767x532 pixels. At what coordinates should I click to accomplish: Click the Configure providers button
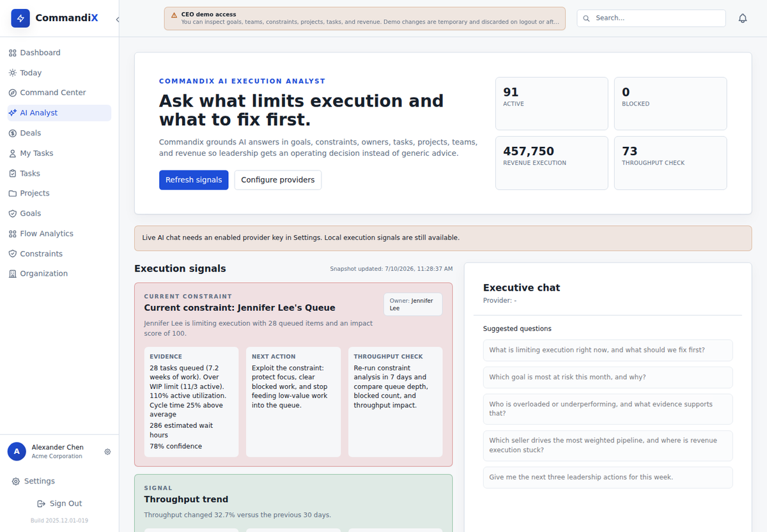[x=278, y=180]
